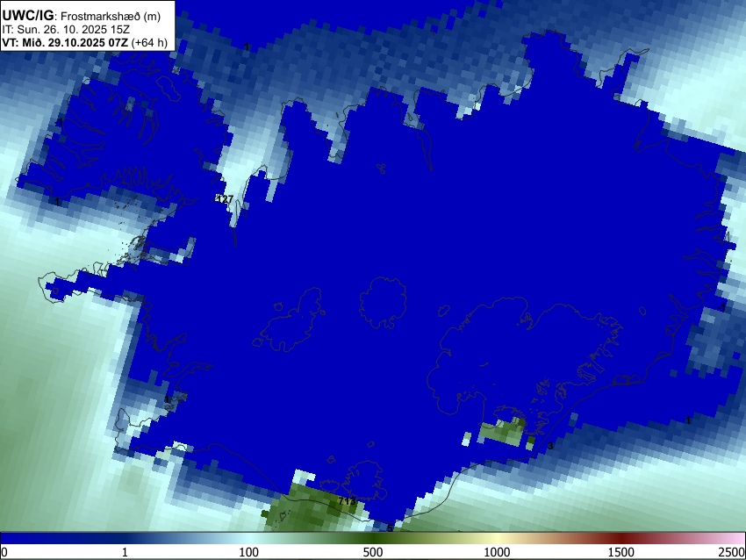Click the map value label '127'
Viewport: 746px width, 560px height.
pos(224,199)
